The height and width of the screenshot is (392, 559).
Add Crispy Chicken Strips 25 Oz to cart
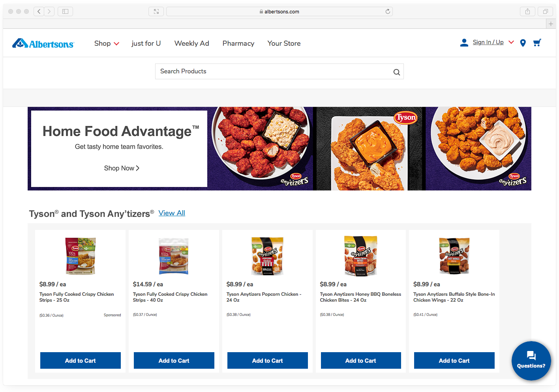(81, 360)
